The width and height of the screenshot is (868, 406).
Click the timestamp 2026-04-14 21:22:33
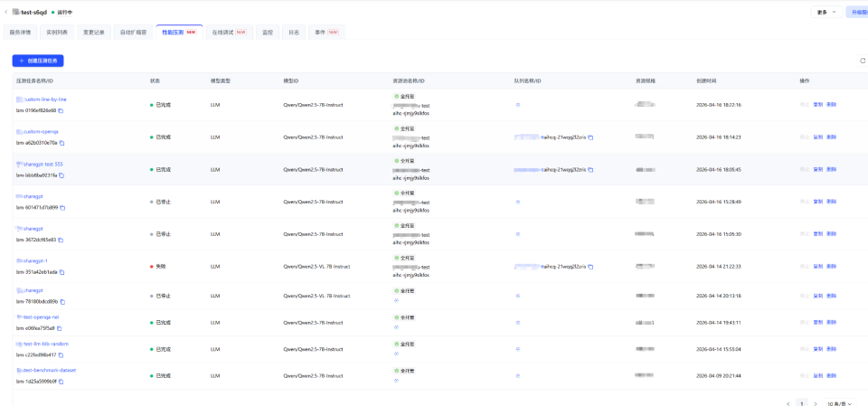[x=719, y=267]
